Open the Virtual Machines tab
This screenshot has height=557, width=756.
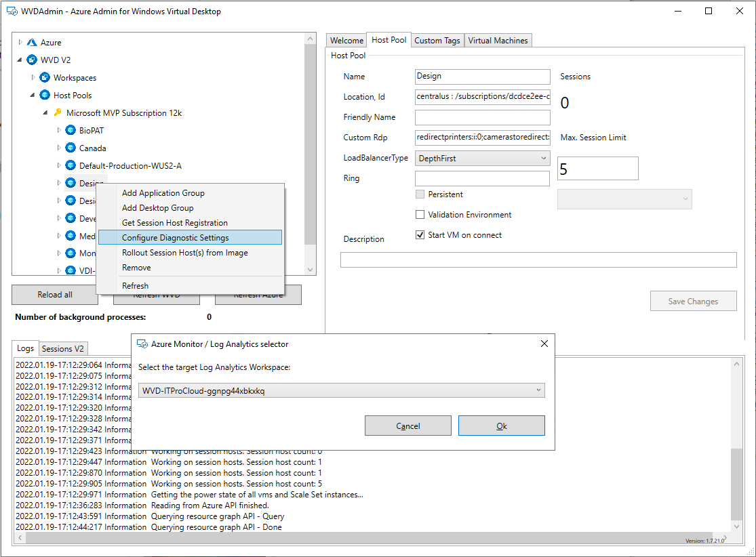tap(498, 41)
